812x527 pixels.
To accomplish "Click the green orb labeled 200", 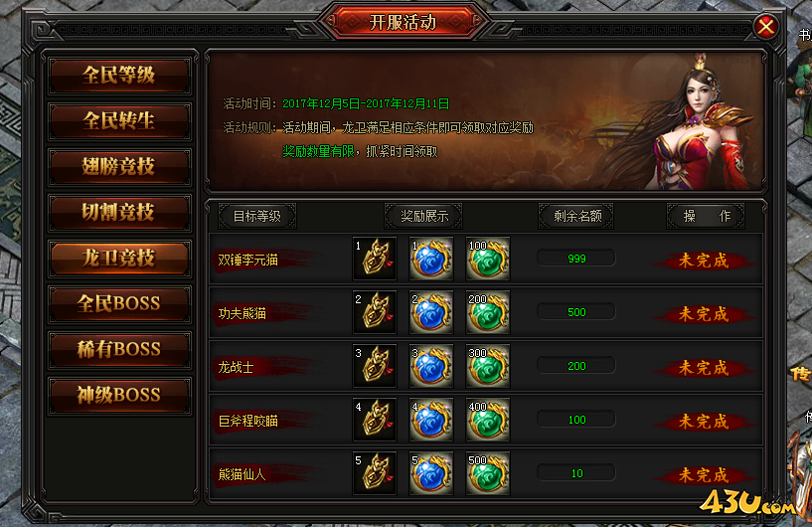I will tap(488, 312).
